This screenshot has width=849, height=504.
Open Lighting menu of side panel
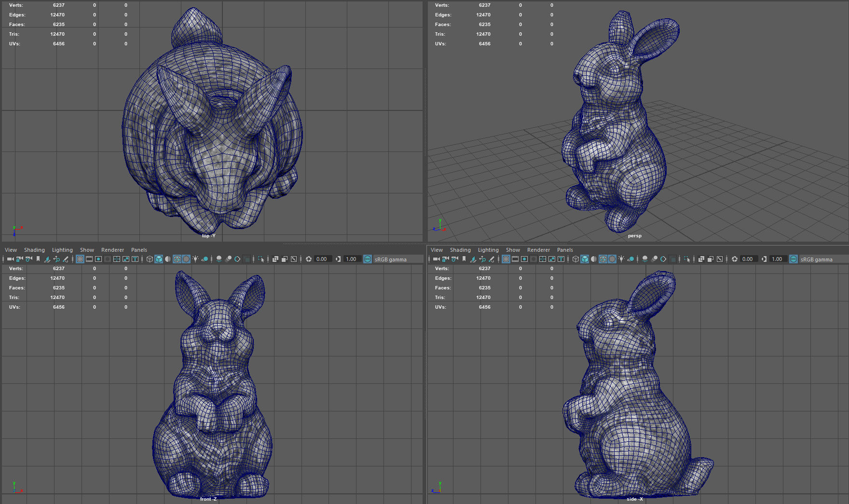pos(488,250)
